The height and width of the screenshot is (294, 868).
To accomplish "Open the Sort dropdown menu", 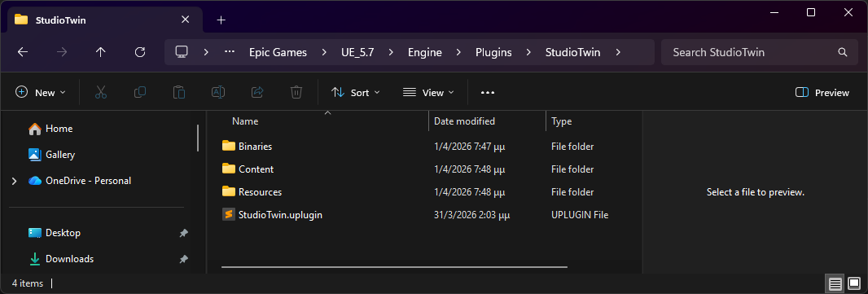I will point(355,93).
